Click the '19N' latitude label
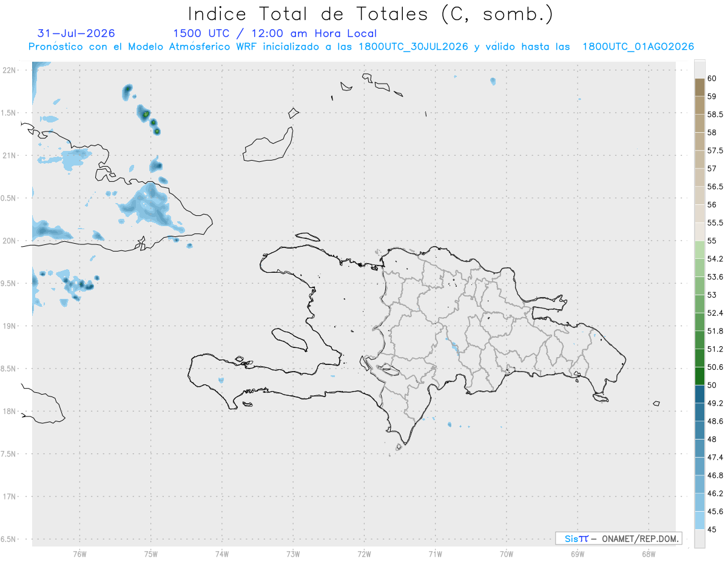This screenshot has width=728, height=562. 9,326
